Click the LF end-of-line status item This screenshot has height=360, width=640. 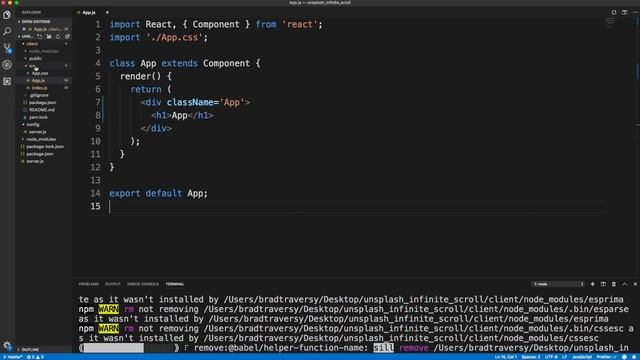pyautogui.click(x=564, y=357)
